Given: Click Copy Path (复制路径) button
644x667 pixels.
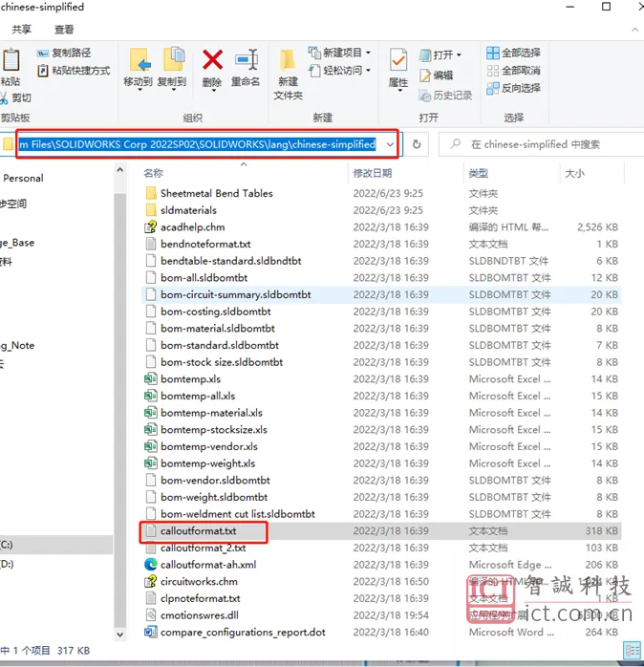Looking at the screenshot, I should (64, 53).
